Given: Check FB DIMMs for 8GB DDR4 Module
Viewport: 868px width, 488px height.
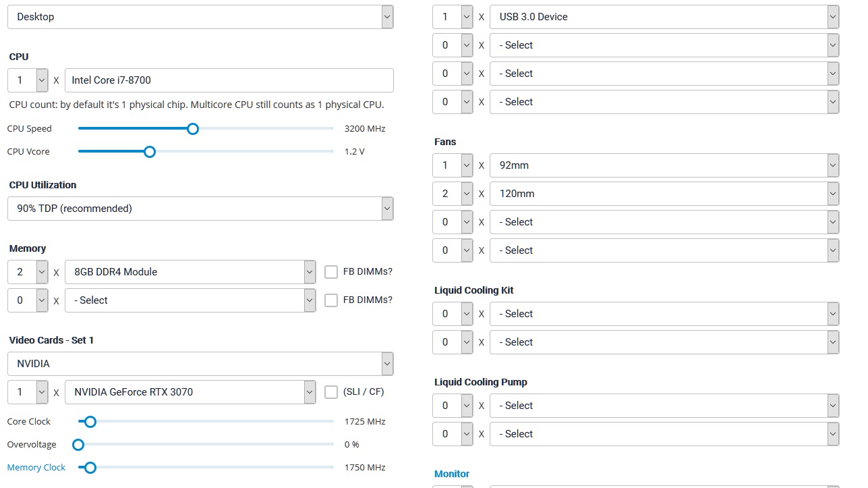Looking at the screenshot, I should pos(331,272).
